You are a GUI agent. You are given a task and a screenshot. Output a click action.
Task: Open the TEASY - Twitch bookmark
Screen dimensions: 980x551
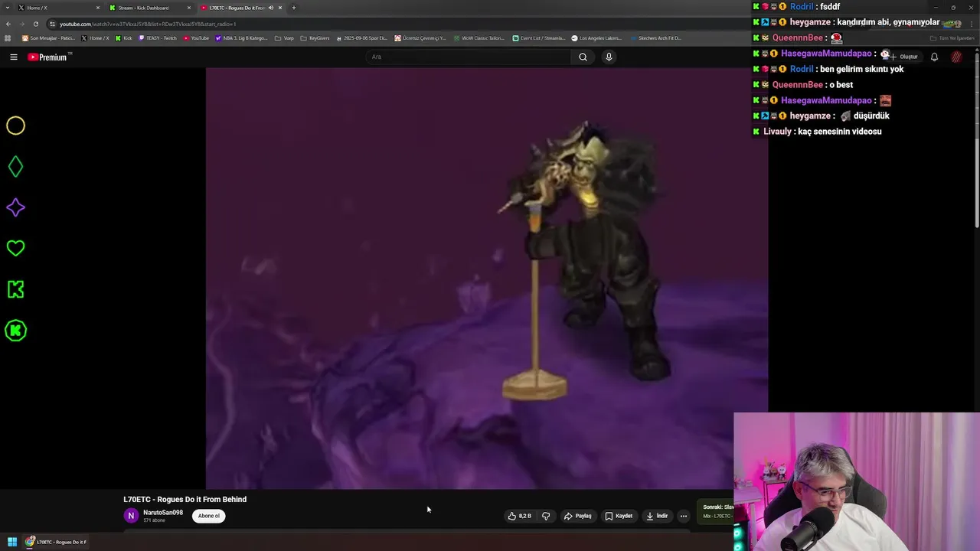click(x=158, y=37)
